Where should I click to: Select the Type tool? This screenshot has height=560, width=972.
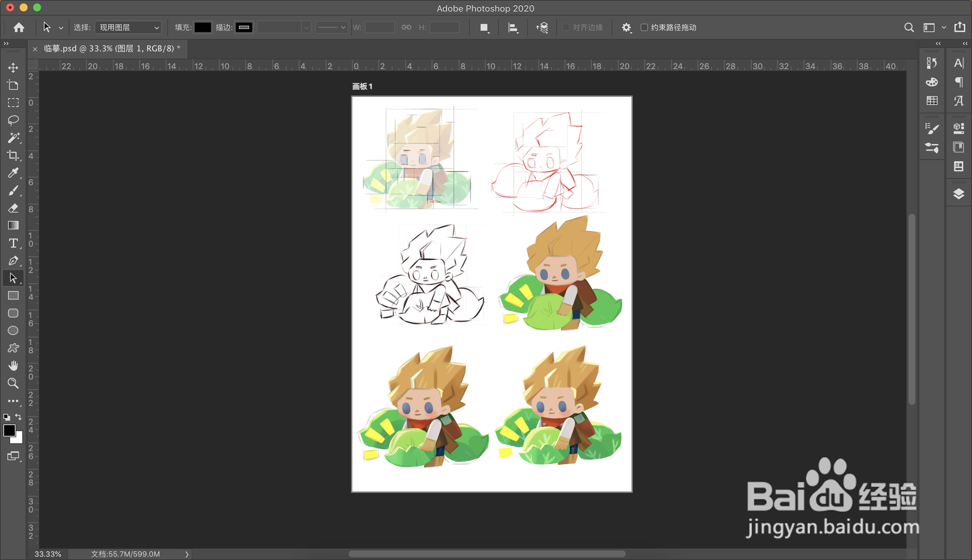[x=13, y=243]
